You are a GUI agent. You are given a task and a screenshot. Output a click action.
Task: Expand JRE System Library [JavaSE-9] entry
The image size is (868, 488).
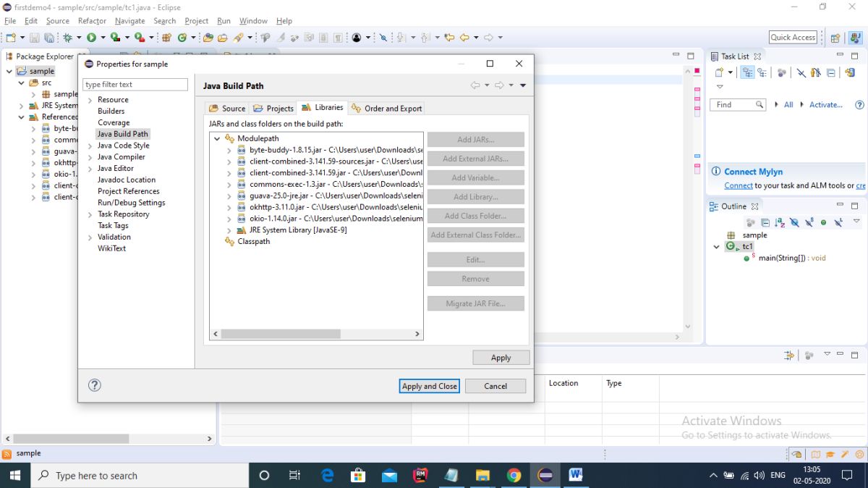(229, 230)
